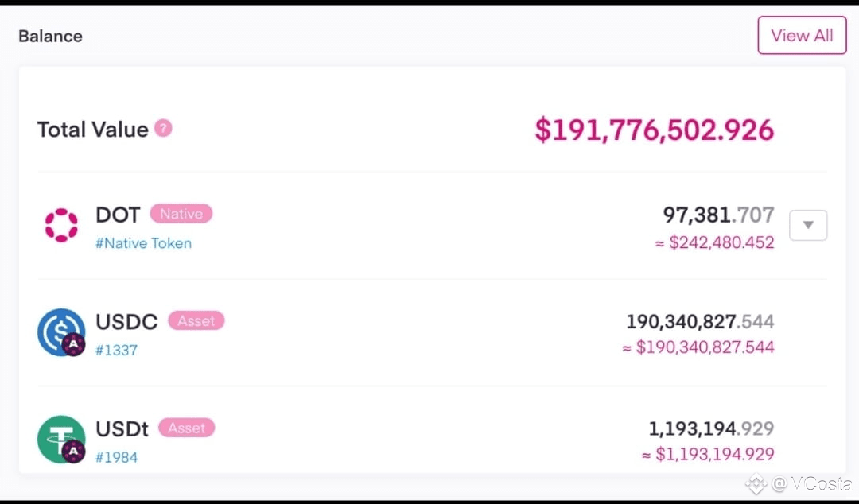Click the Native tag beside DOT
The width and height of the screenshot is (859, 504).
pyautogui.click(x=181, y=214)
